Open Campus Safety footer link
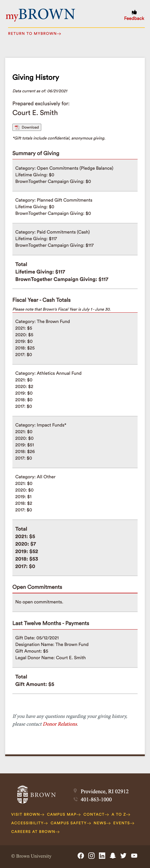This screenshot has height=868, width=150. (x=71, y=823)
